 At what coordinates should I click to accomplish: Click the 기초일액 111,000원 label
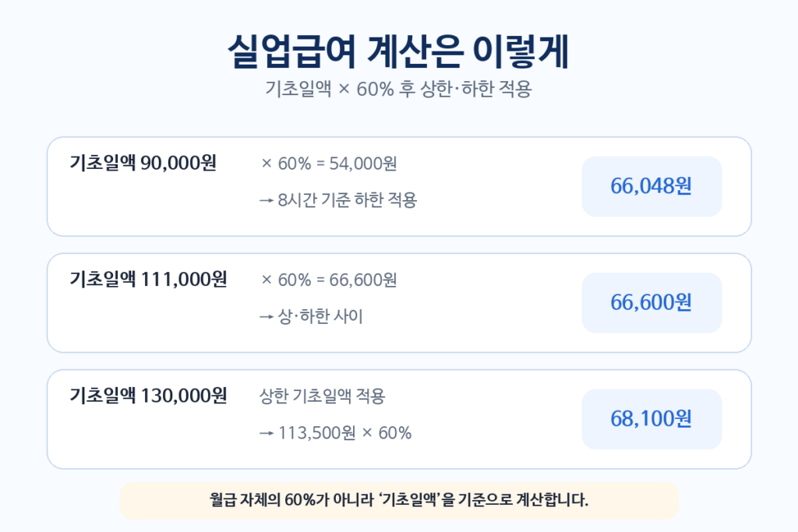148,279
